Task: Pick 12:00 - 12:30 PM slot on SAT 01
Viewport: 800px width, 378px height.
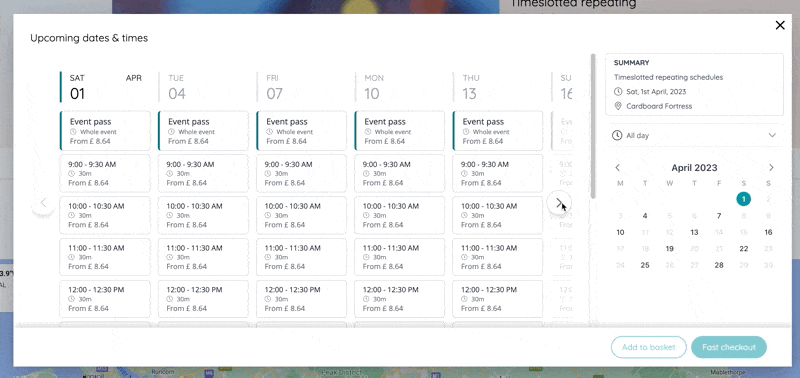Action: pyautogui.click(x=106, y=299)
